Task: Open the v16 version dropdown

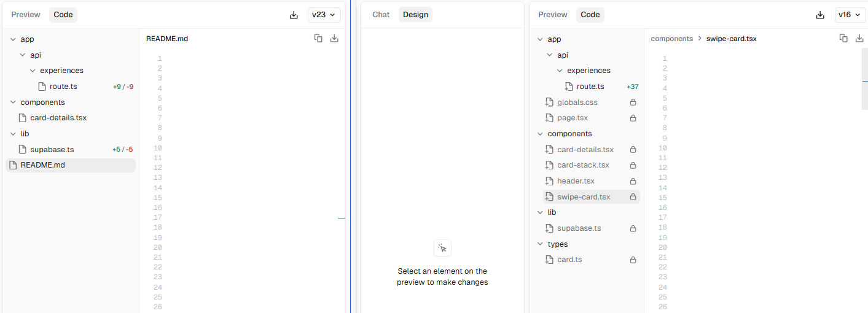Action: (850, 15)
